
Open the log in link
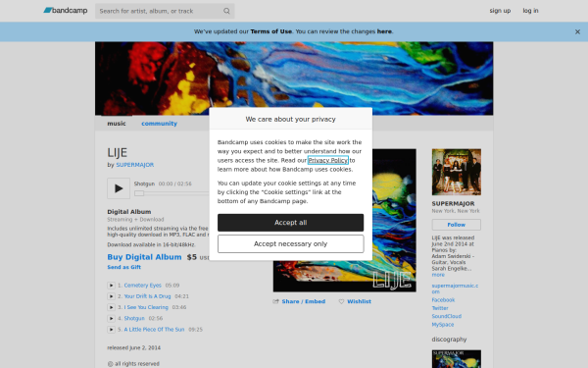[530, 11]
